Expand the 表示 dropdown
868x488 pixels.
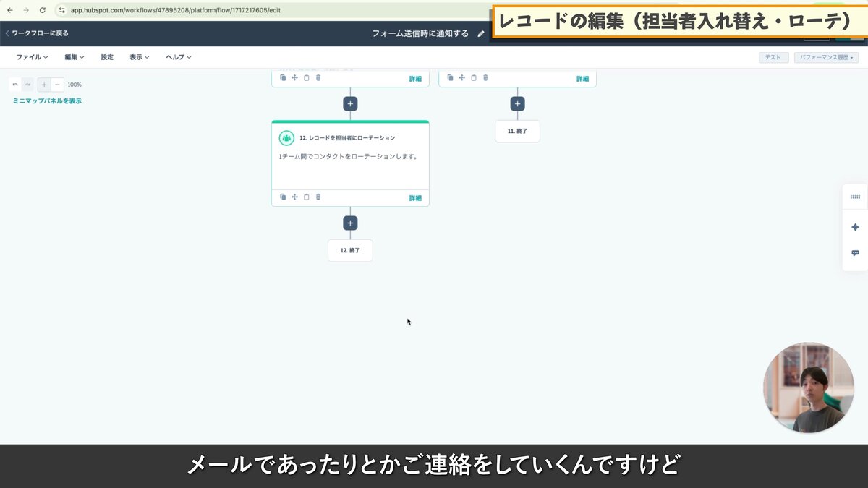[x=138, y=56]
